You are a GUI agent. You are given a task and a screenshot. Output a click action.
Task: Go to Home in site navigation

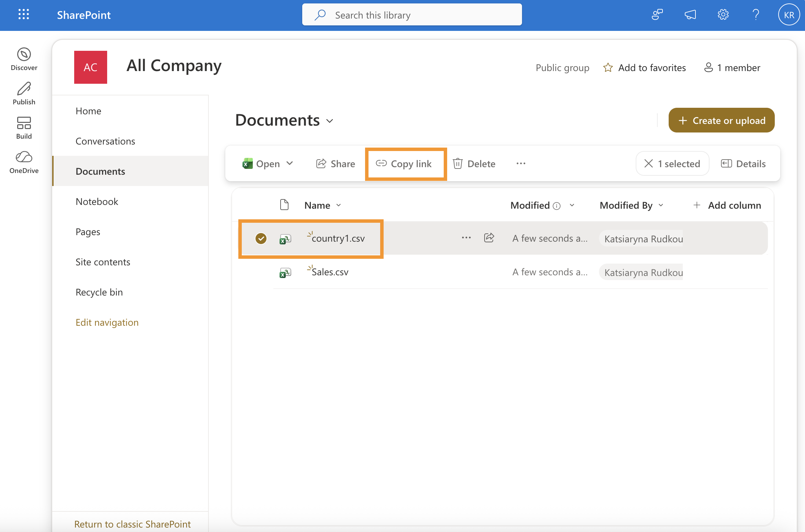point(88,111)
